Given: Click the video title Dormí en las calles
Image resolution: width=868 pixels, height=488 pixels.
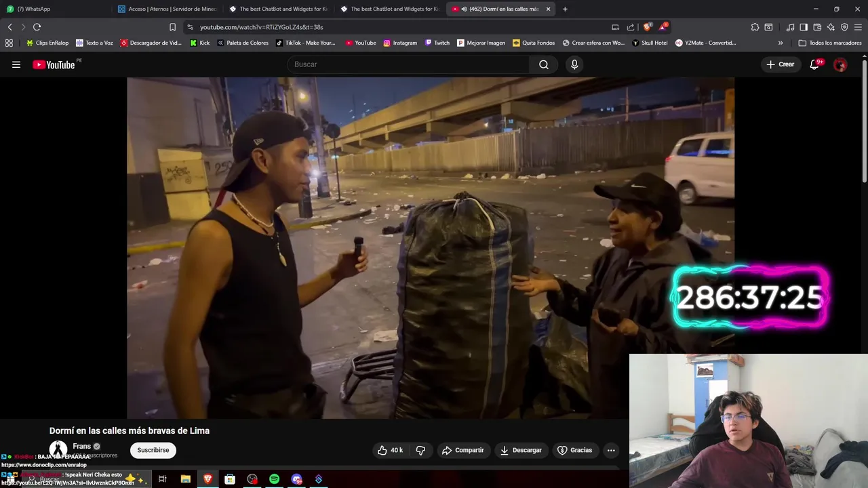Looking at the screenshot, I should 130,430.
